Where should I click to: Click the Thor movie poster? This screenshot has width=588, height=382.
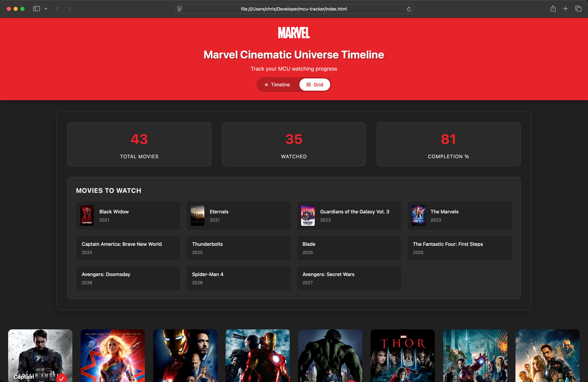click(x=403, y=356)
